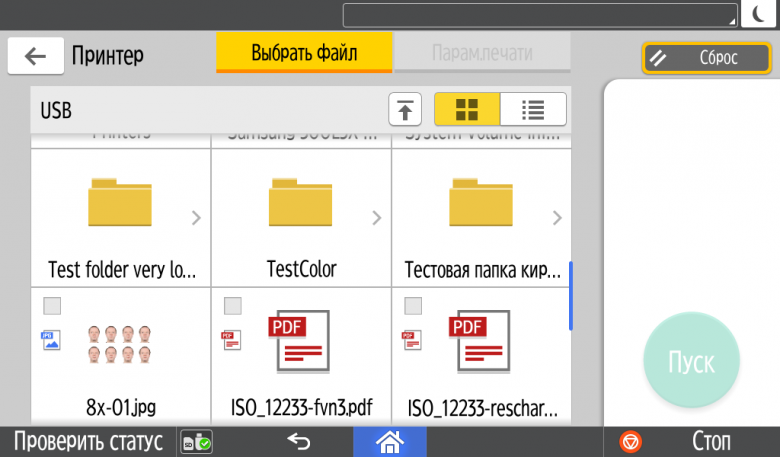This screenshot has width=780, height=457.
Task: Click the Тестовая папка кир... label
Action: (x=482, y=270)
